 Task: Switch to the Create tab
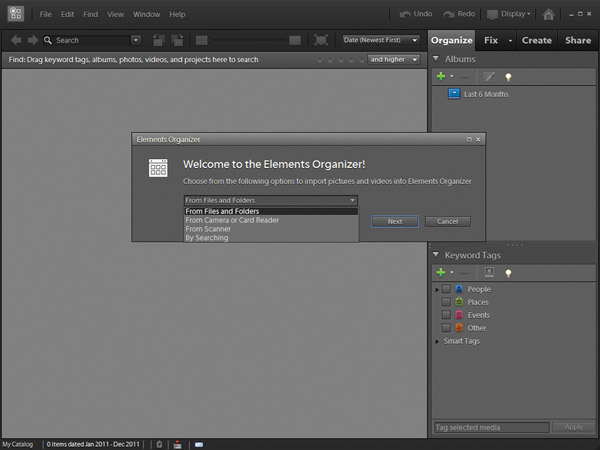point(536,41)
